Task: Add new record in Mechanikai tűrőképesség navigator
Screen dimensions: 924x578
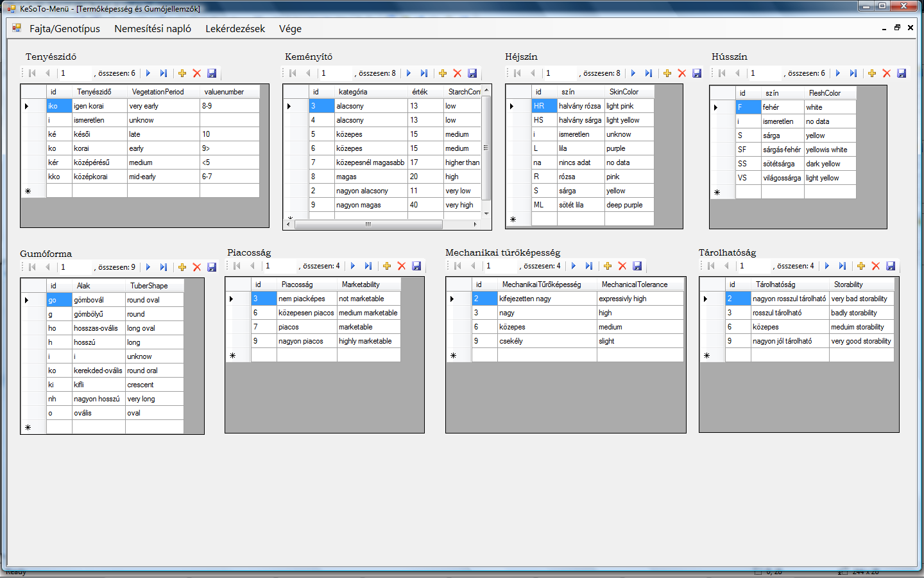Action: [608, 266]
